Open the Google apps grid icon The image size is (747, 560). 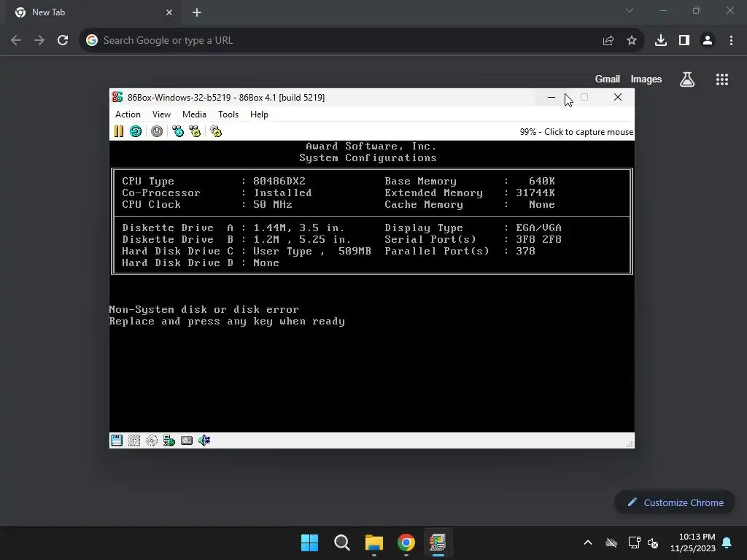point(722,79)
